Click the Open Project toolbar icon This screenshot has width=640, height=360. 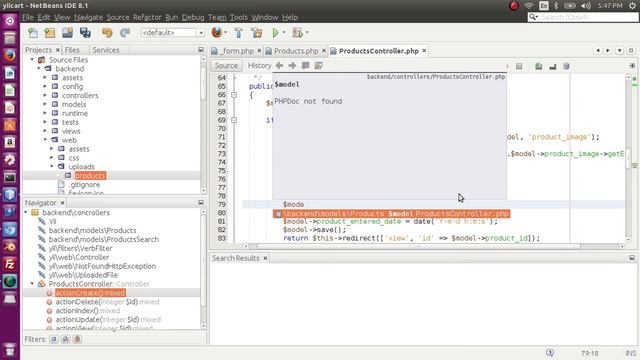tap(67, 33)
